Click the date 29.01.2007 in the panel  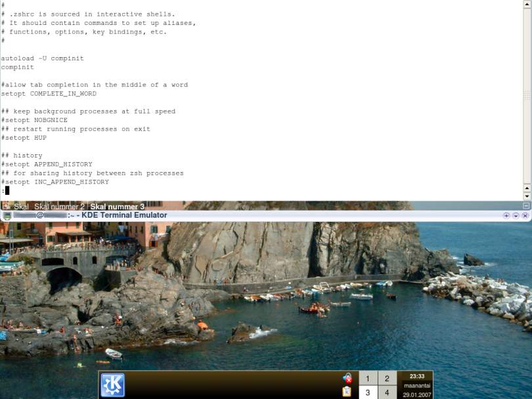[416, 394]
